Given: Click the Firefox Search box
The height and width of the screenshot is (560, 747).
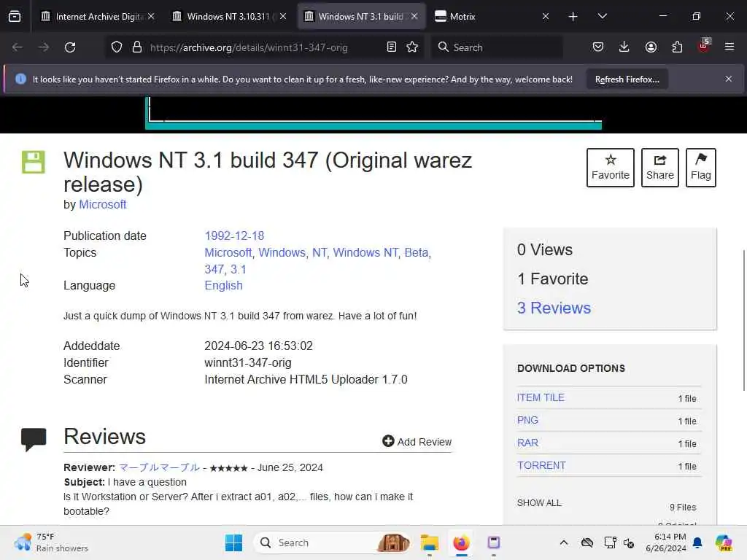Looking at the screenshot, I should [497, 47].
